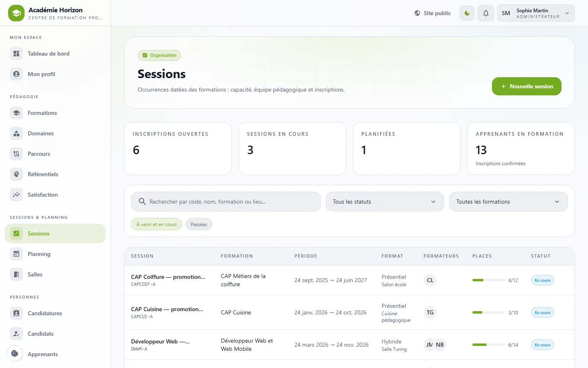Click 'En cours' status for CAP Cuisine
The width and height of the screenshot is (588, 368).
[543, 312]
